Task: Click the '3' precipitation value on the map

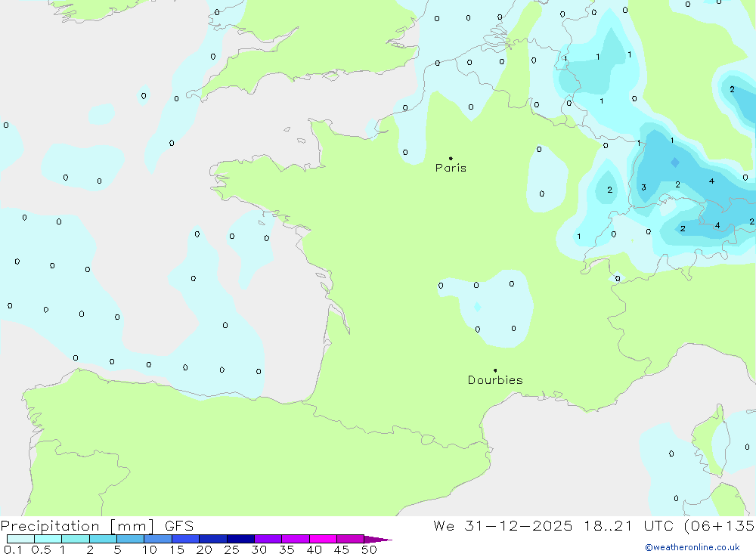Action: point(643,187)
